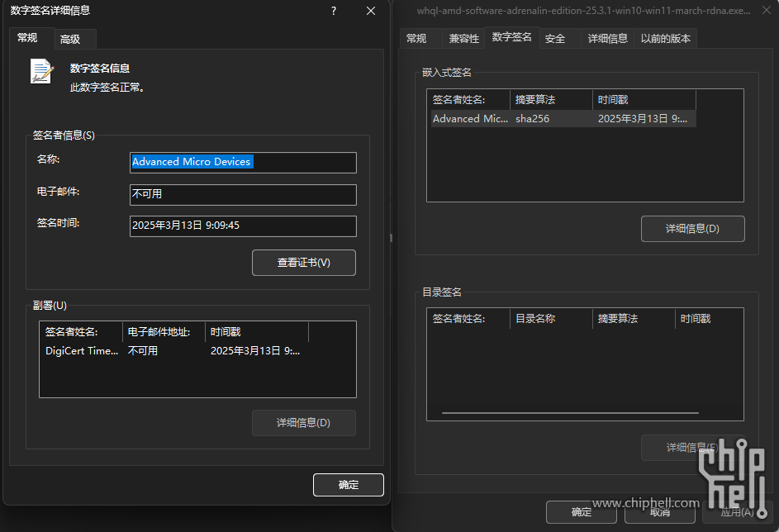Close the 数字签名详细信息 dialog
The image size is (779, 532).
[x=371, y=11]
